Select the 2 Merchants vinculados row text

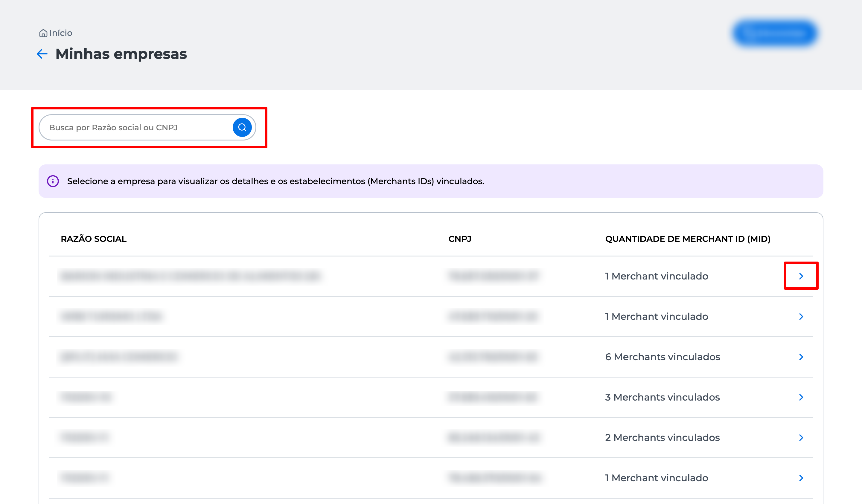[662, 437]
